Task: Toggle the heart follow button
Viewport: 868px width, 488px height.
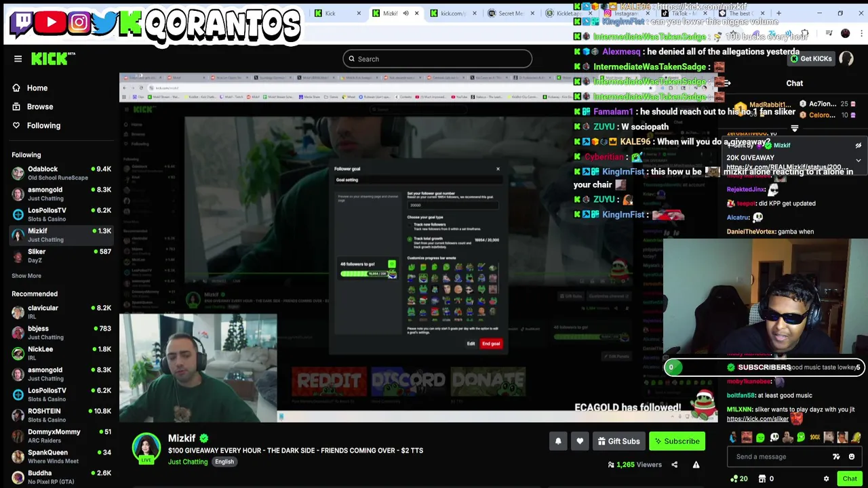Action: [x=580, y=441]
